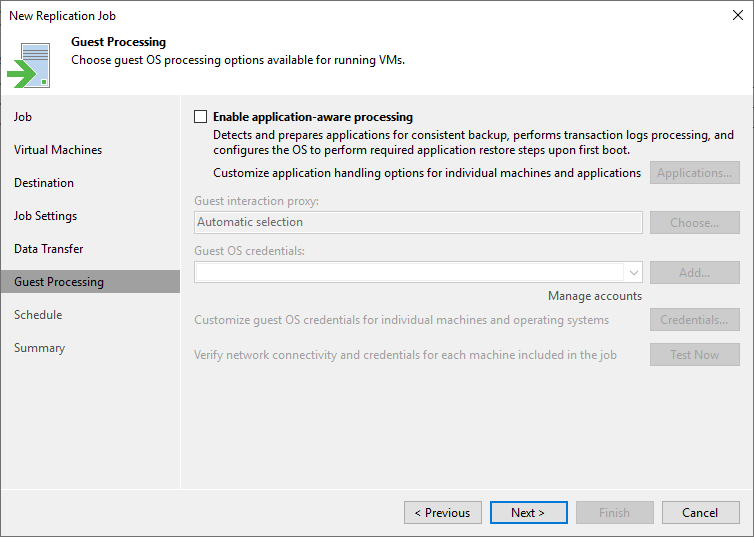Go back with the < Previous button
Screen dimensions: 754x537
tap(442, 512)
